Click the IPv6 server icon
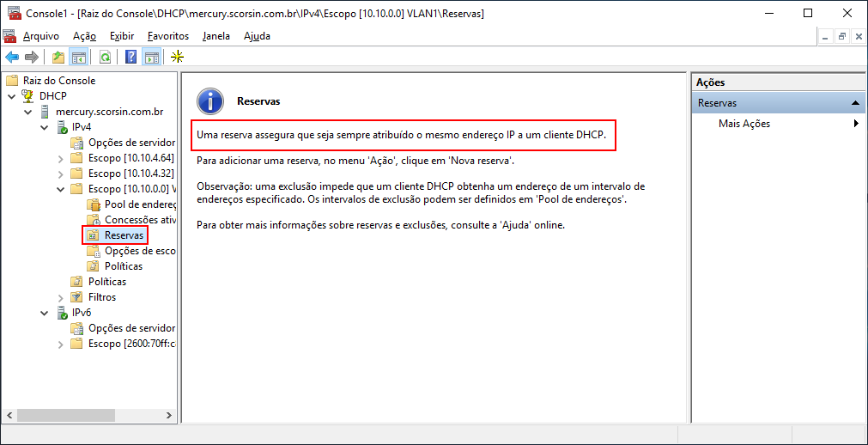This screenshot has width=868, height=445. (x=62, y=313)
